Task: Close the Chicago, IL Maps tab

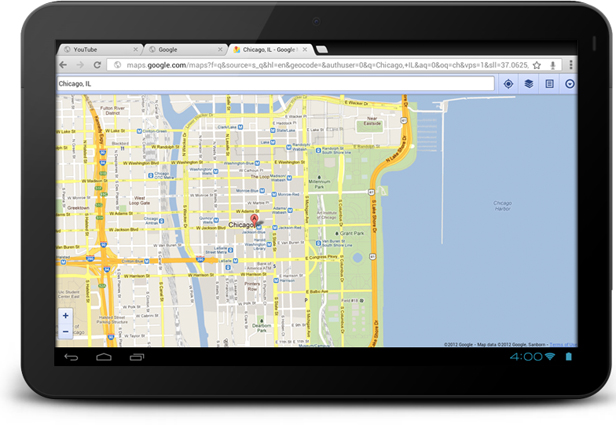Action: (x=305, y=49)
